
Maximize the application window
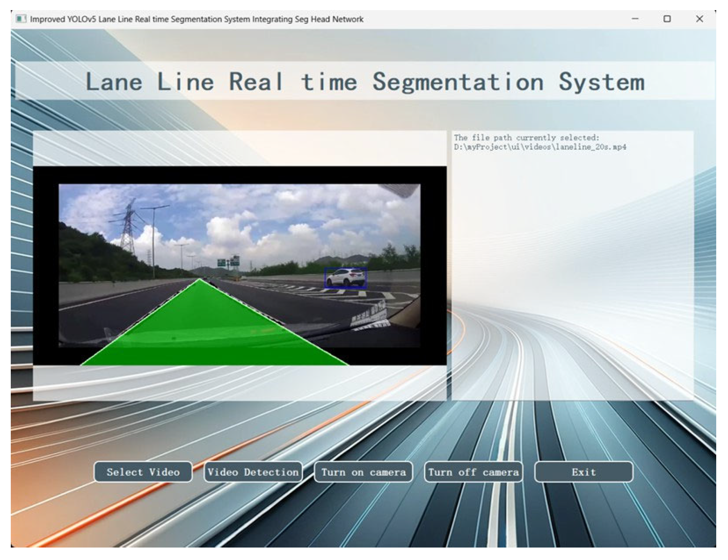click(x=667, y=19)
